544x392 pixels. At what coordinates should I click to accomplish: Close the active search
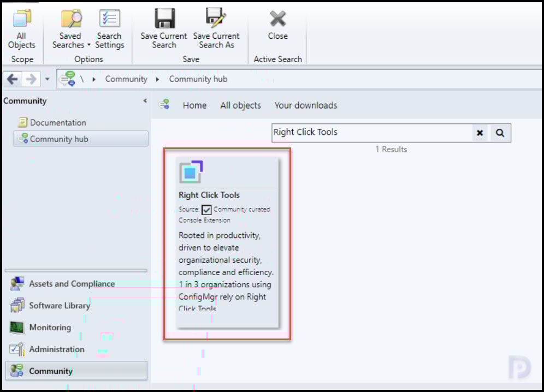tap(278, 24)
